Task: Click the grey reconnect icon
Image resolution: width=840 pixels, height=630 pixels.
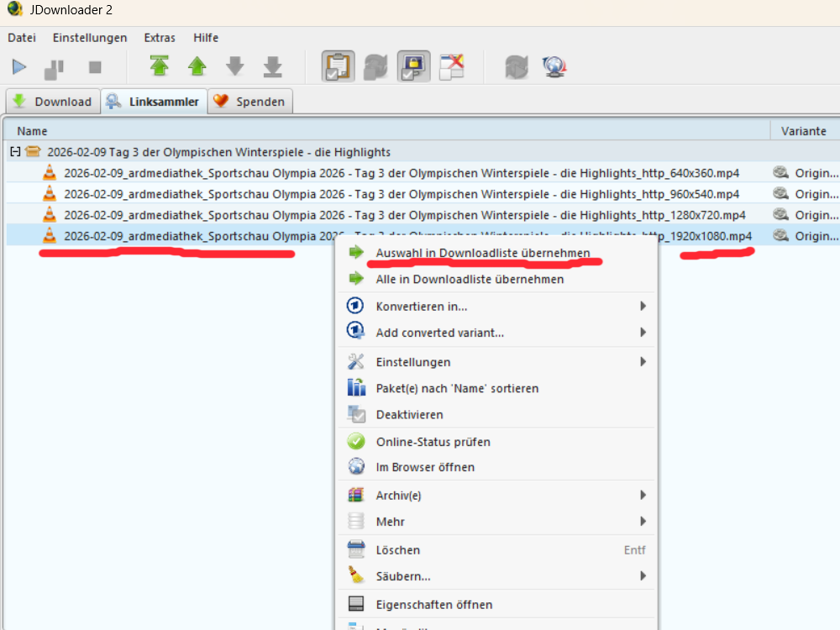Action: pyautogui.click(x=517, y=67)
